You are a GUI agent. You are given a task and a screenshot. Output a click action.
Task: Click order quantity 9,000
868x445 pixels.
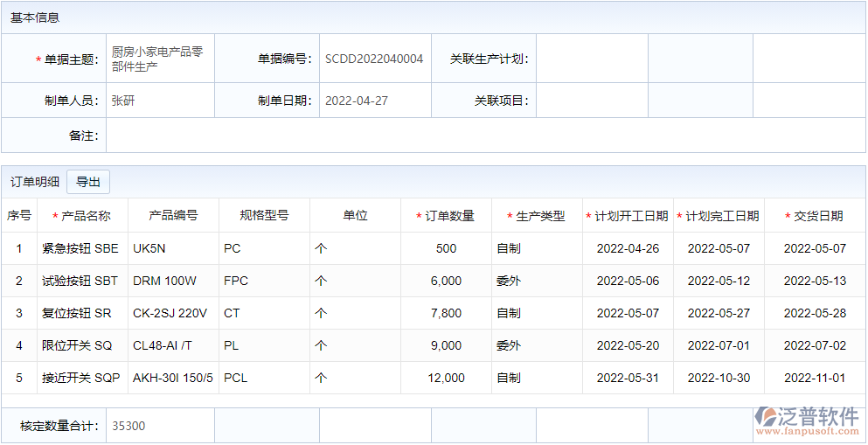tap(446, 346)
